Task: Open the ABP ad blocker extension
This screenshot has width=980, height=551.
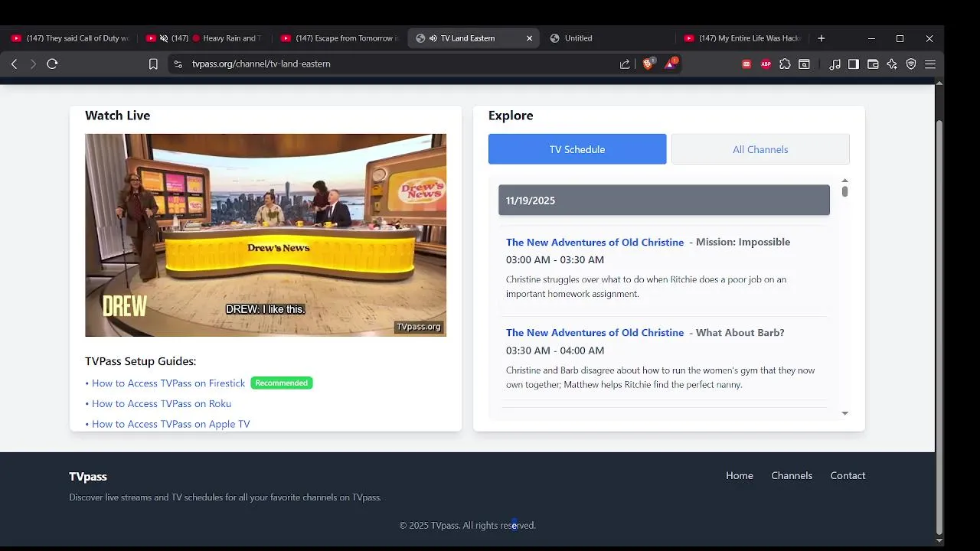Action: tap(766, 64)
